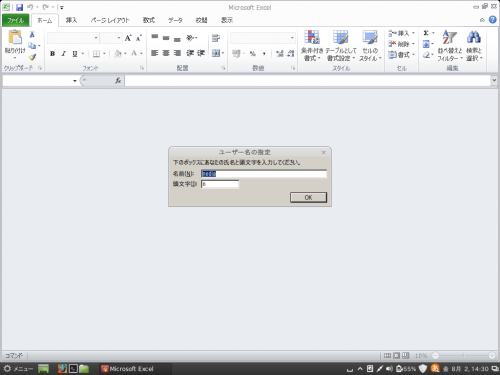Select the Format Painter brush icon

coord(32,57)
